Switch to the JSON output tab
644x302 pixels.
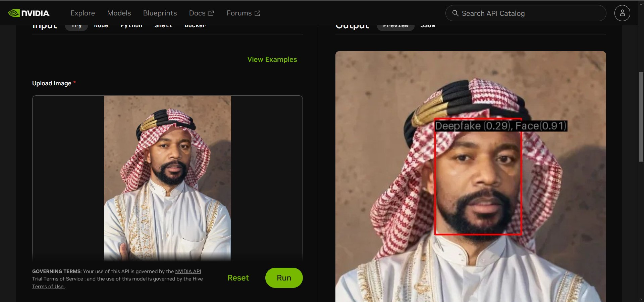pyautogui.click(x=428, y=27)
